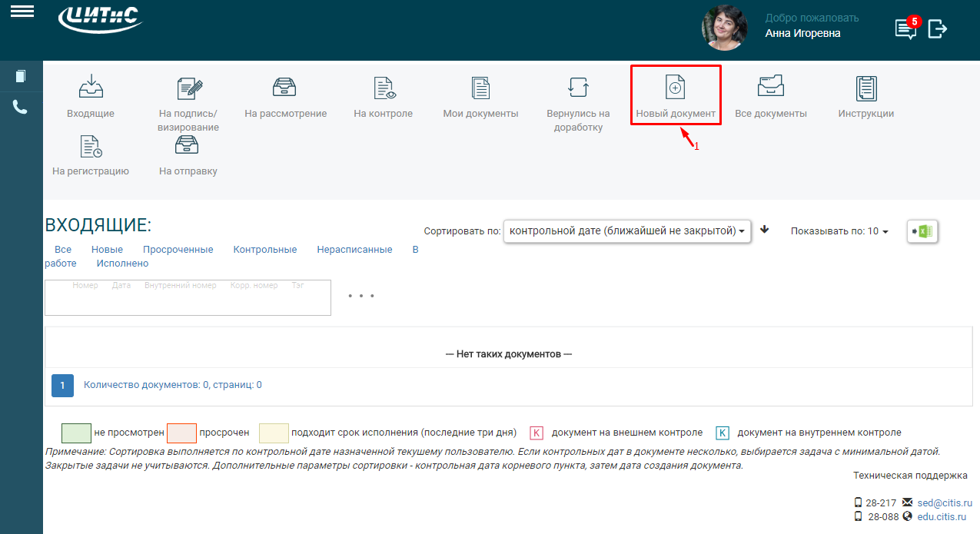Go to page 1 button
This screenshot has height=534, width=980.
[x=62, y=386]
